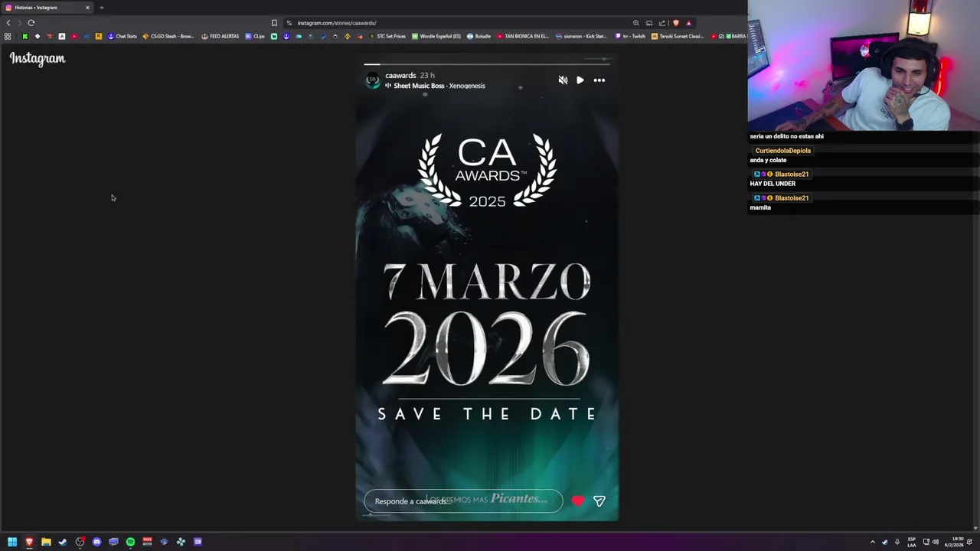
Task: Open OBS Studio from the taskbar
Action: point(80,542)
